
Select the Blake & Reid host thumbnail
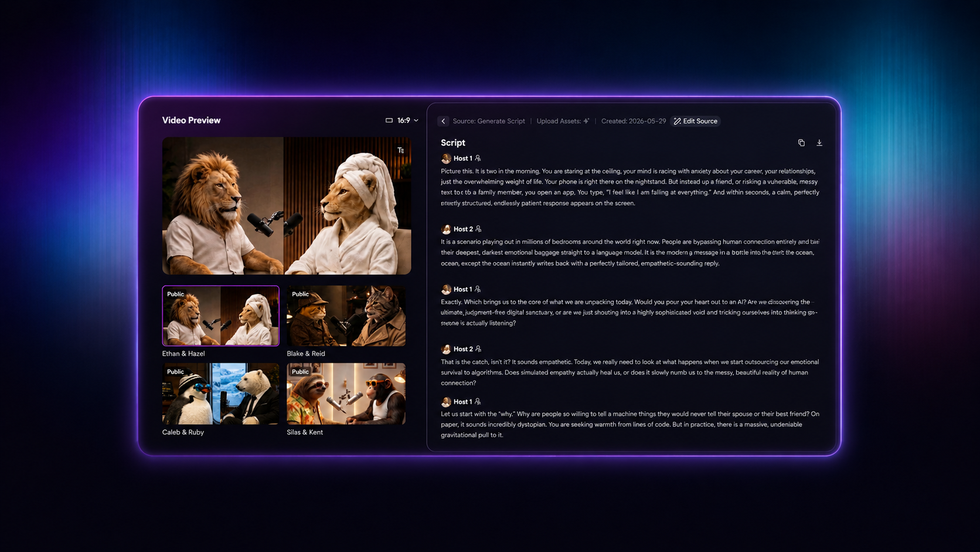coord(346,316)
